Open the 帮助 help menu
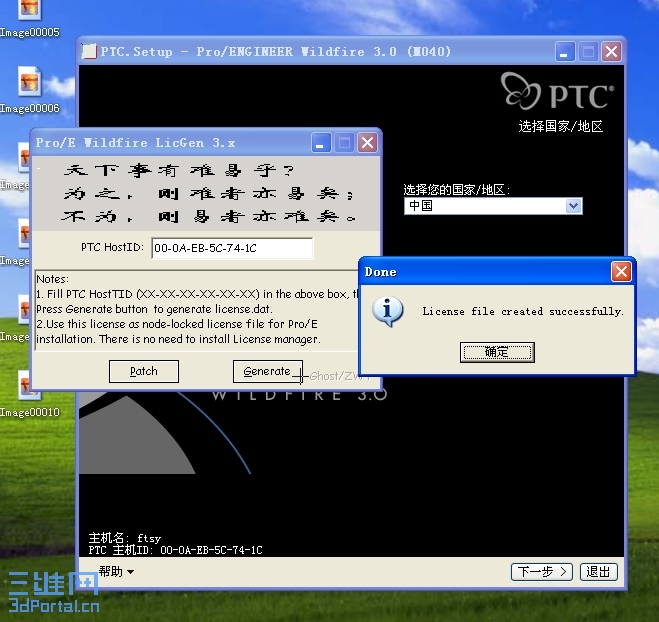 click(x=116, y=572)
